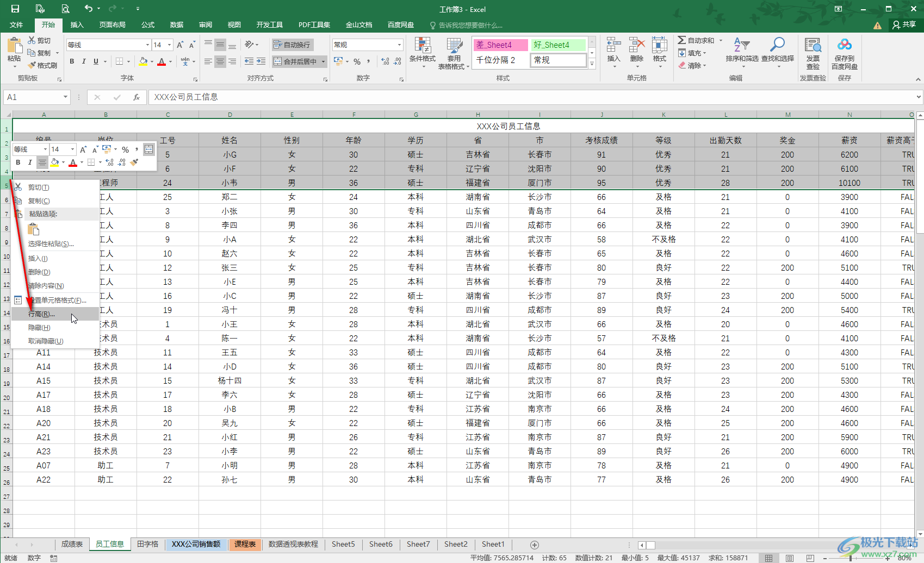Click the formula bar input field
Image resolution: width=924 pixels, height=563 pixels.
pyautogui.click(x=532, y=97)
